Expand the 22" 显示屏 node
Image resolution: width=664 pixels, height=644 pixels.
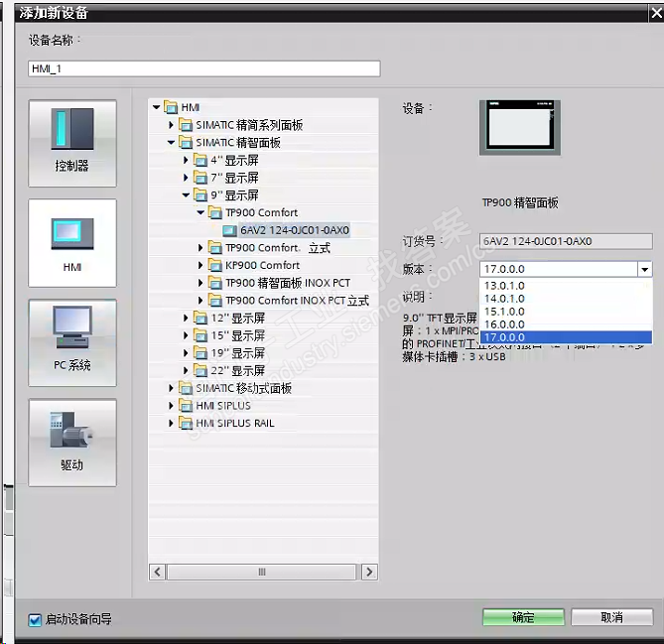click(x=186, y=371)
